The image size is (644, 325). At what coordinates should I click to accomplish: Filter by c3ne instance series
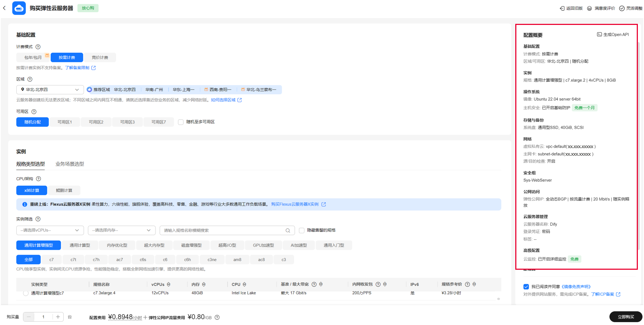[x=212, y=260]
